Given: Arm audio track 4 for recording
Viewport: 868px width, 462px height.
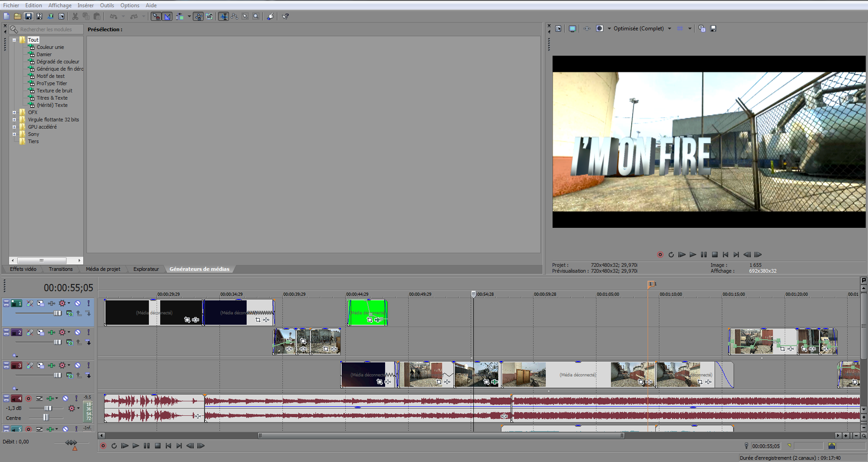Looking at the screenshot, I should click(29, 399).
